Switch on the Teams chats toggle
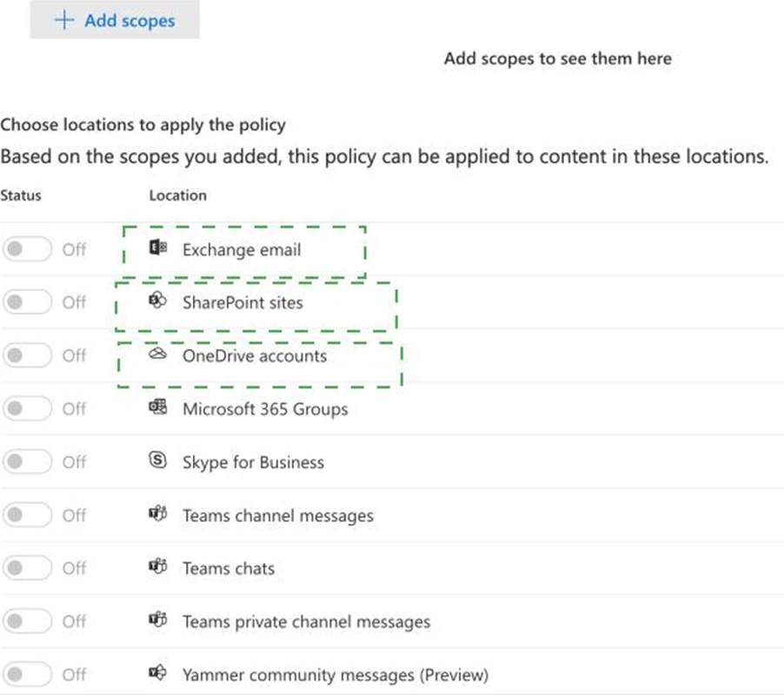This screenshot has height=695, width=784. [27, 568]
